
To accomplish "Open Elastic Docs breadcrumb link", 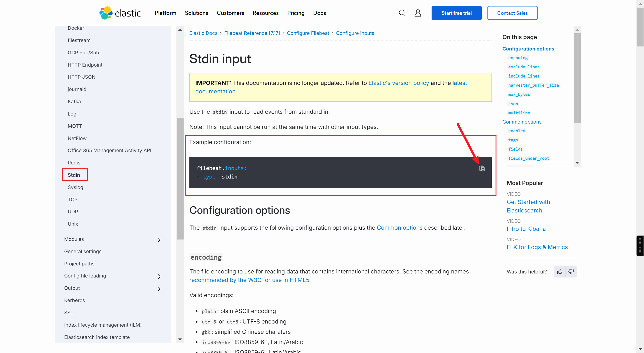I will (203, 33).
